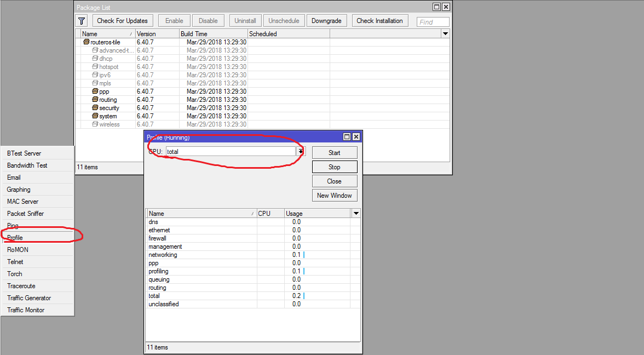This screenshot has height=355, width=644.
Task: Open the filter funnel icon in Package List
Action: point(82,21)
